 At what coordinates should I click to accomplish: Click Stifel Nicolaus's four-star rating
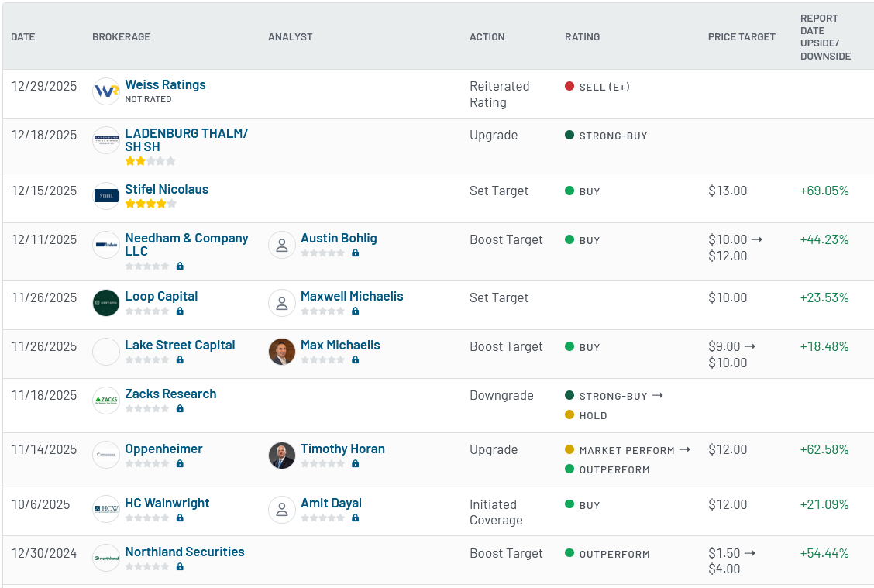(150, 204)
